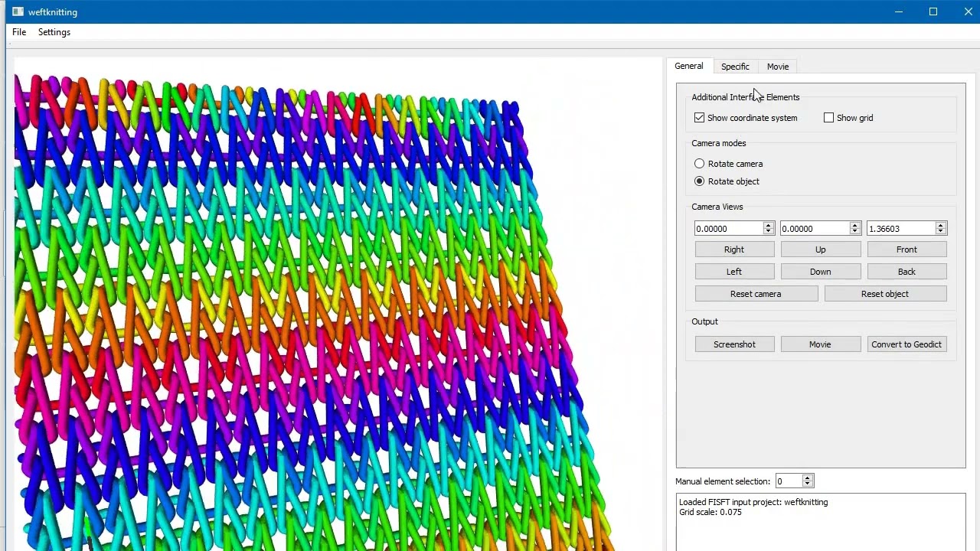Increment the Manual element selection value
The width and height of the screenshot is (980, 551).
(808, 478)
